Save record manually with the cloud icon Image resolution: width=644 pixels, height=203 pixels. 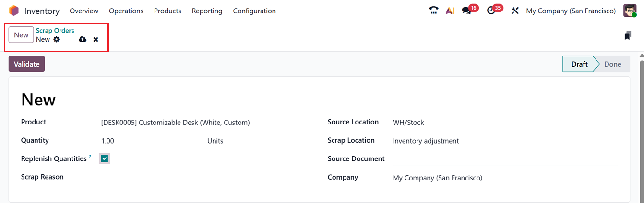(83, 39)
